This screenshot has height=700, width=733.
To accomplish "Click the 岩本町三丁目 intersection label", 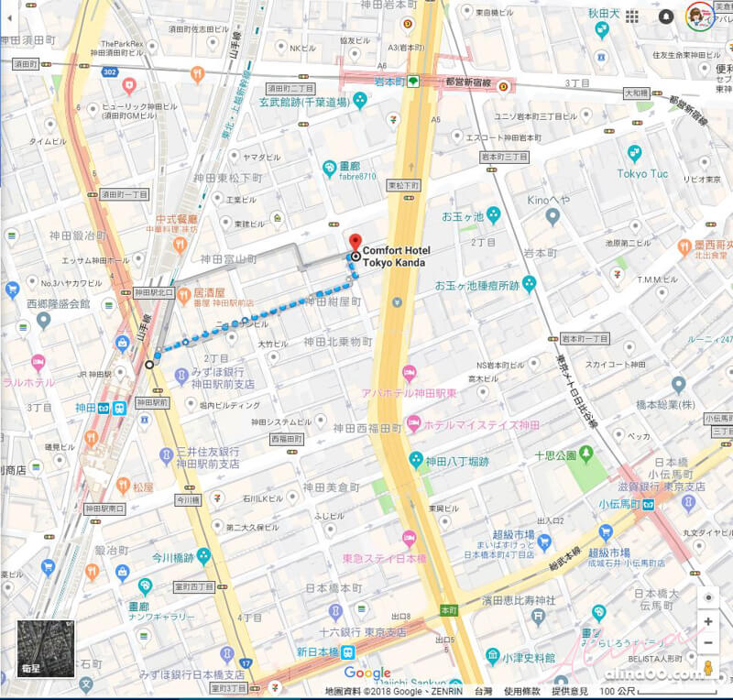I will coord(505,157).
